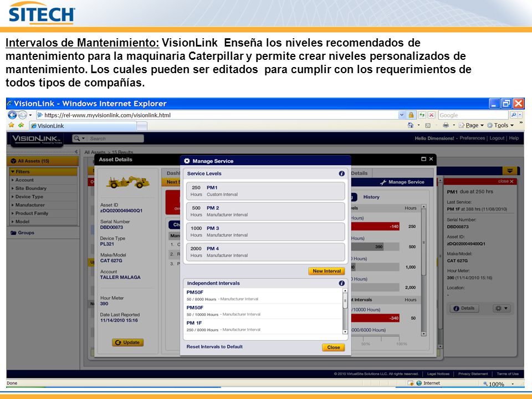Click the VisionLink logo

(x=37, y=139)
